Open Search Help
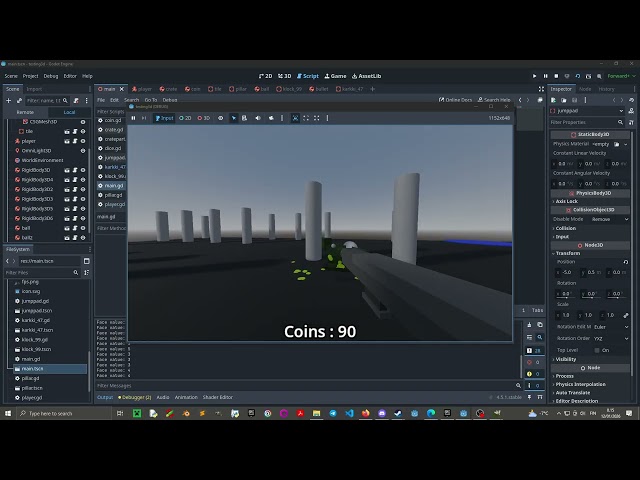Viewport: 640px width, 480px height. tap(494, 100)
